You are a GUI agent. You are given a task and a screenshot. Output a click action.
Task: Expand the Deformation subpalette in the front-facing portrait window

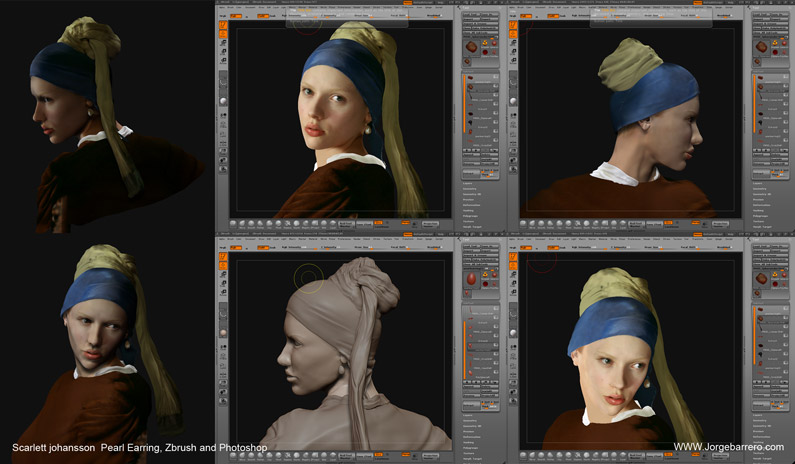tap(472, 205)
